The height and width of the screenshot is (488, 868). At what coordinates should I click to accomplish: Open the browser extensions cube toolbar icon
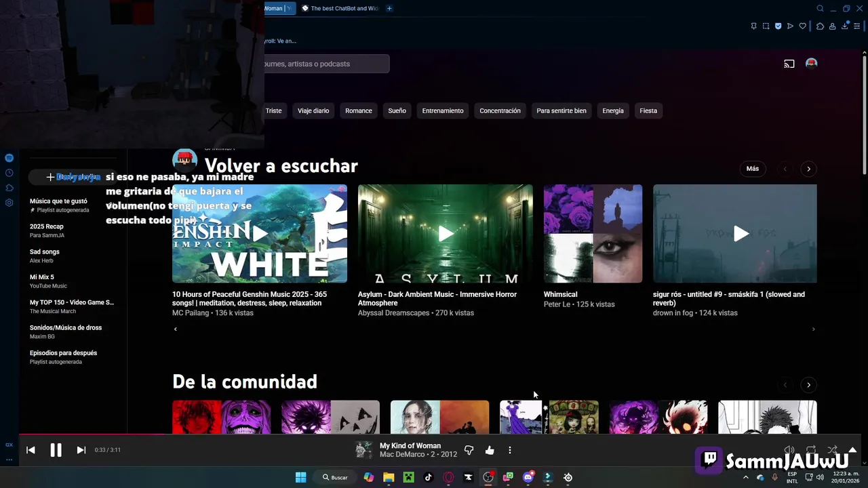pyautogui.click(x=820, y=26)
